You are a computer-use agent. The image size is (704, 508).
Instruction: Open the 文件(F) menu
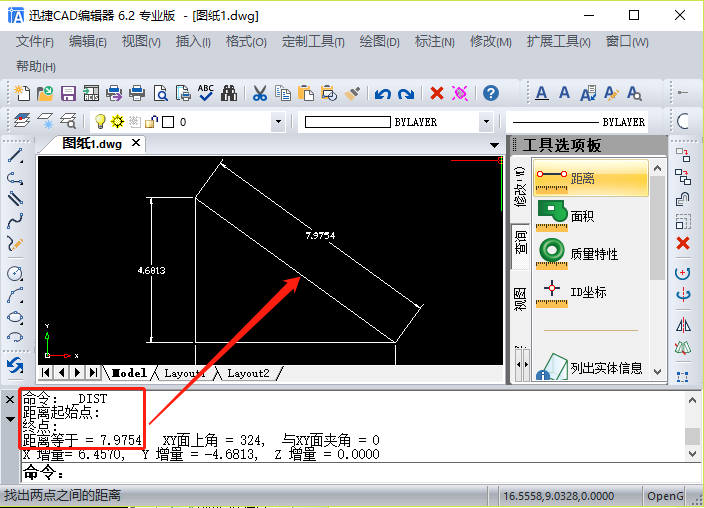[x=35, y=42]
